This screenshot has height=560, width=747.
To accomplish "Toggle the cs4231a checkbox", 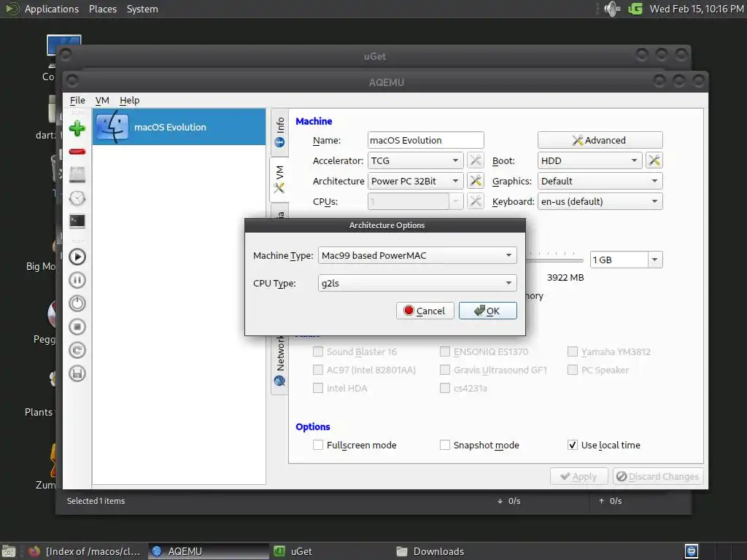I will tap(445, 388).
